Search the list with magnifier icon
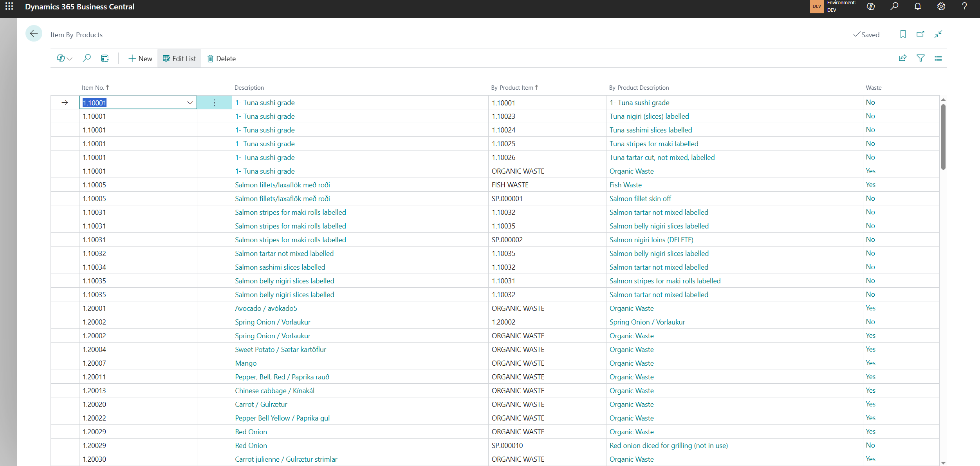Screen dimensions: 980x466 click(x=87, y=58)
